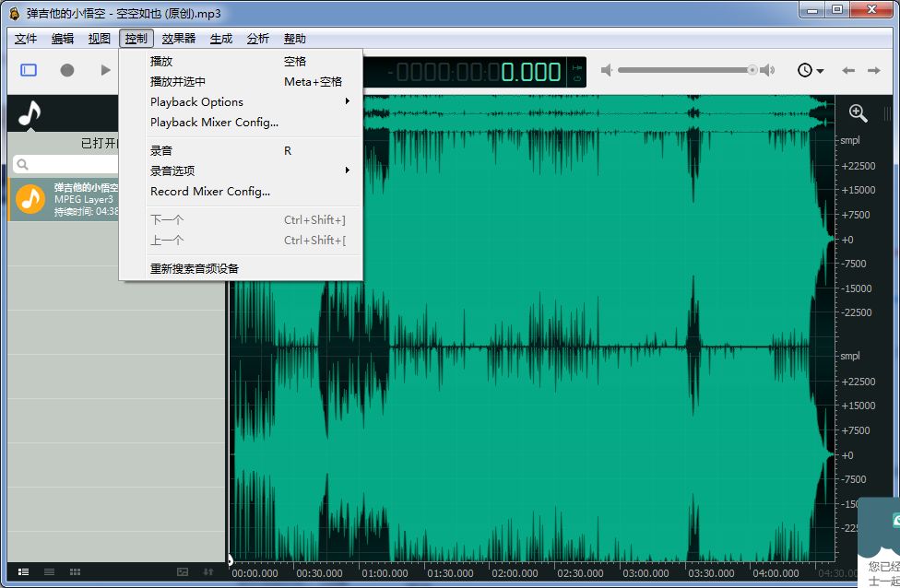Click the forward arrow navigation icon

click(873, 71)
